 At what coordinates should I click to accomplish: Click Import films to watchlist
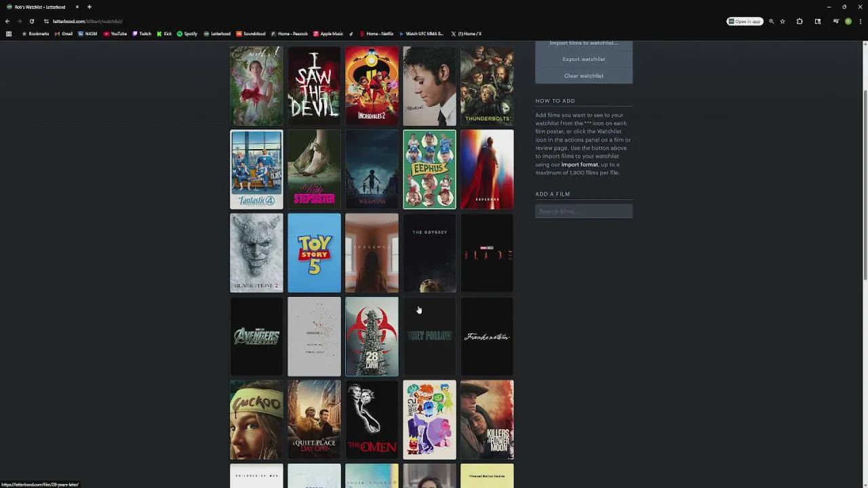coord(584,43)
